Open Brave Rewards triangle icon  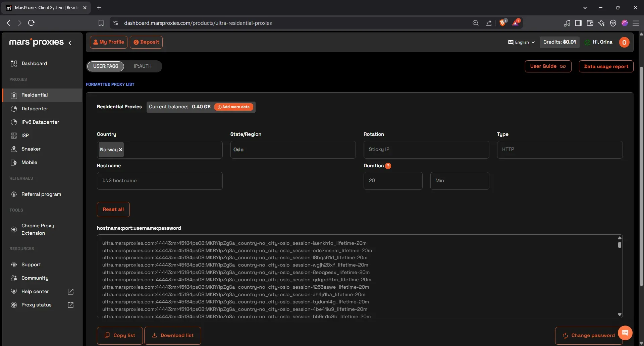tap(516, 22)
